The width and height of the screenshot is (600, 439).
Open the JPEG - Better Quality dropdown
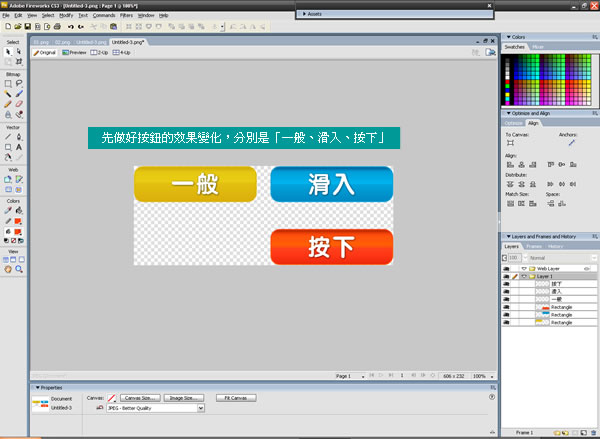(x=201, y=408)
